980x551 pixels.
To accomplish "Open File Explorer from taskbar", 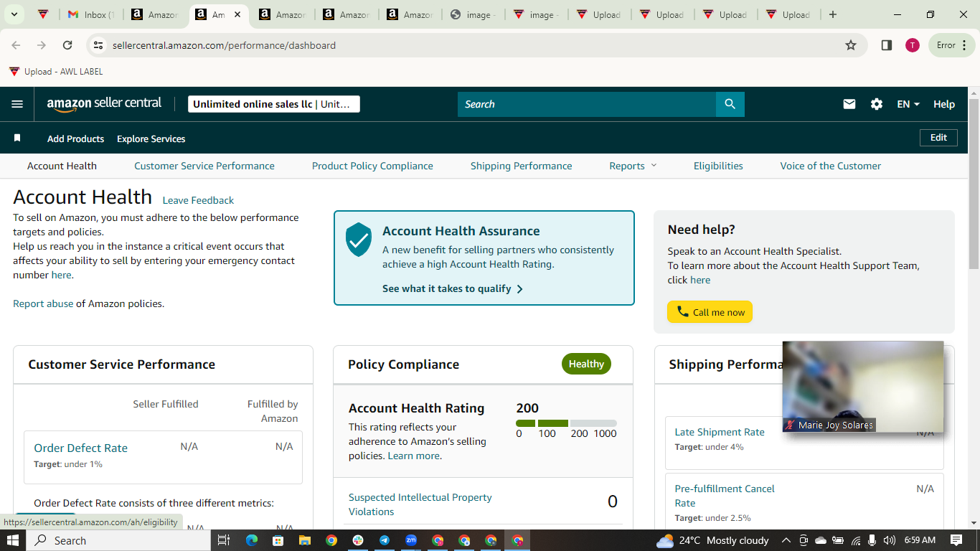I will (304, 540).
